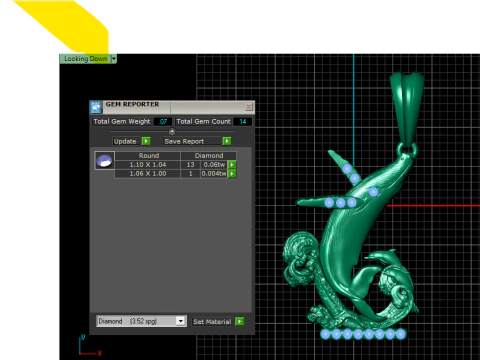Click the green arrow beside Update
Image resolution: width=480 pixels, height=360 pixels.
146,141
